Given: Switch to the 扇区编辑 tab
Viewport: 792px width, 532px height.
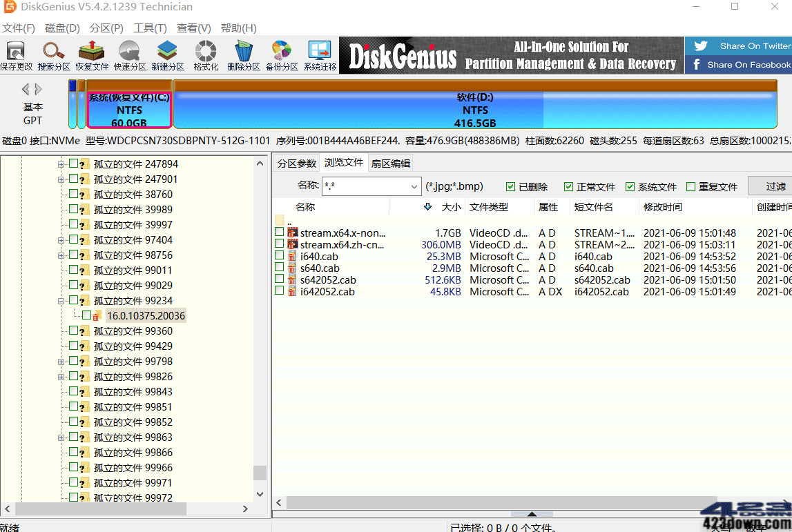Looking at the screenshot, I should coord(390,163).
